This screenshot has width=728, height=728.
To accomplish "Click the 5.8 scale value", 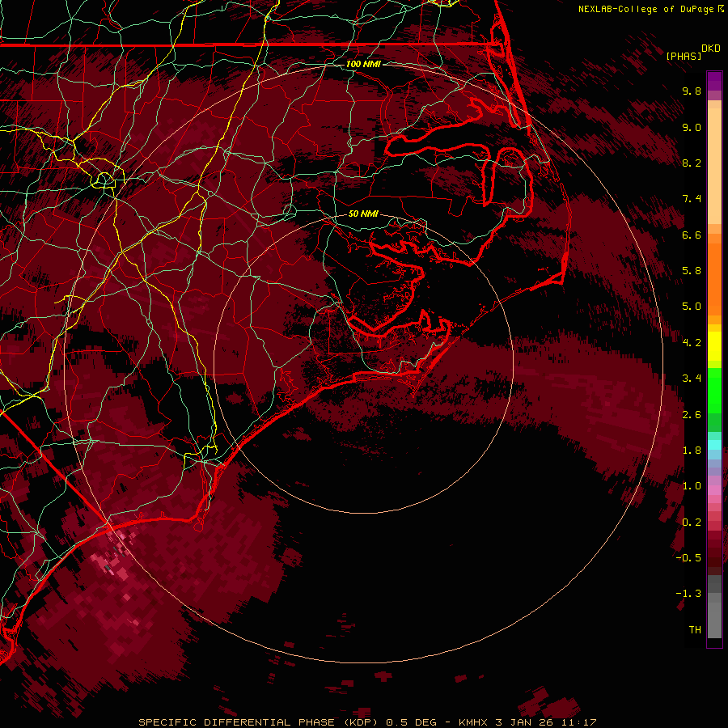I will coord(692,271).
